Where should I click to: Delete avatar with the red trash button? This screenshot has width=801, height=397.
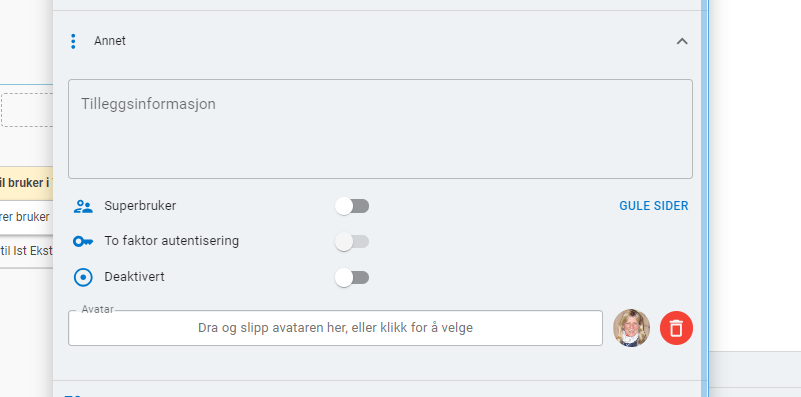pos(676,328)
